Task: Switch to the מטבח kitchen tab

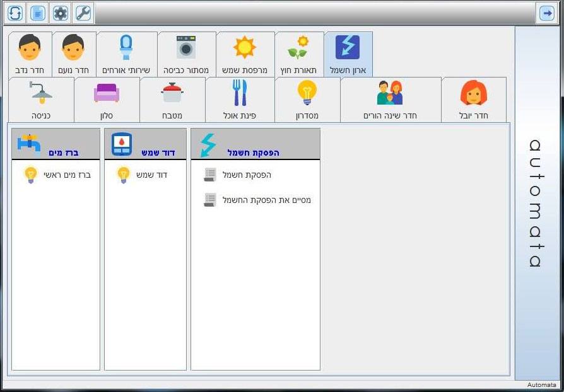Action: click(172, 100)
